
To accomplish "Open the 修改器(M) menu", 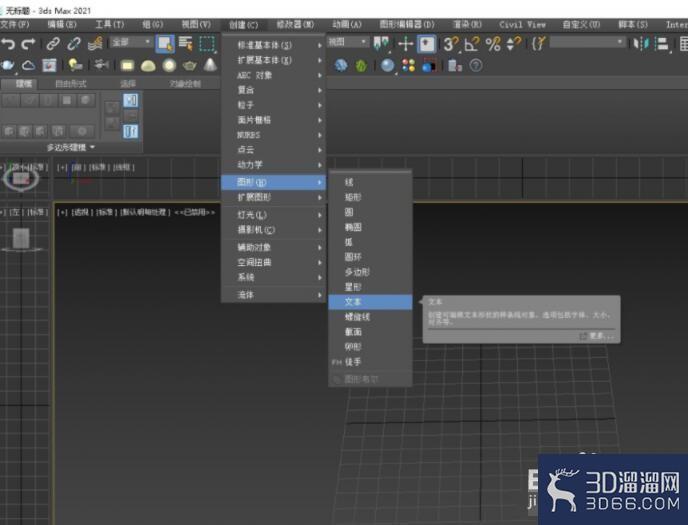I will click(x=295, y=25).
